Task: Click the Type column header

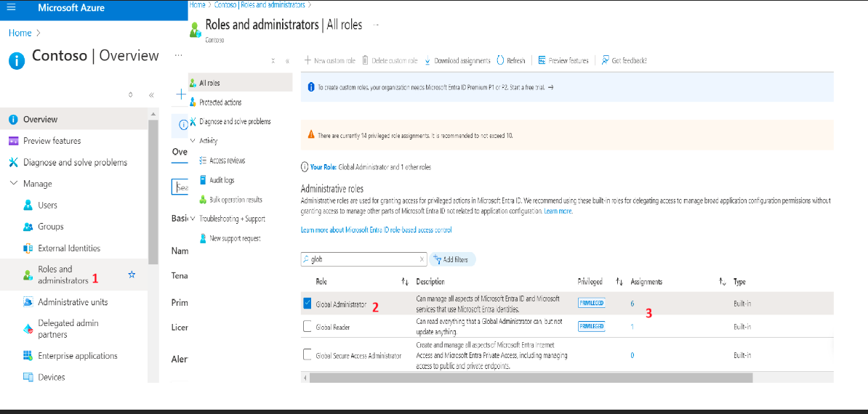Action: point(739,282)
